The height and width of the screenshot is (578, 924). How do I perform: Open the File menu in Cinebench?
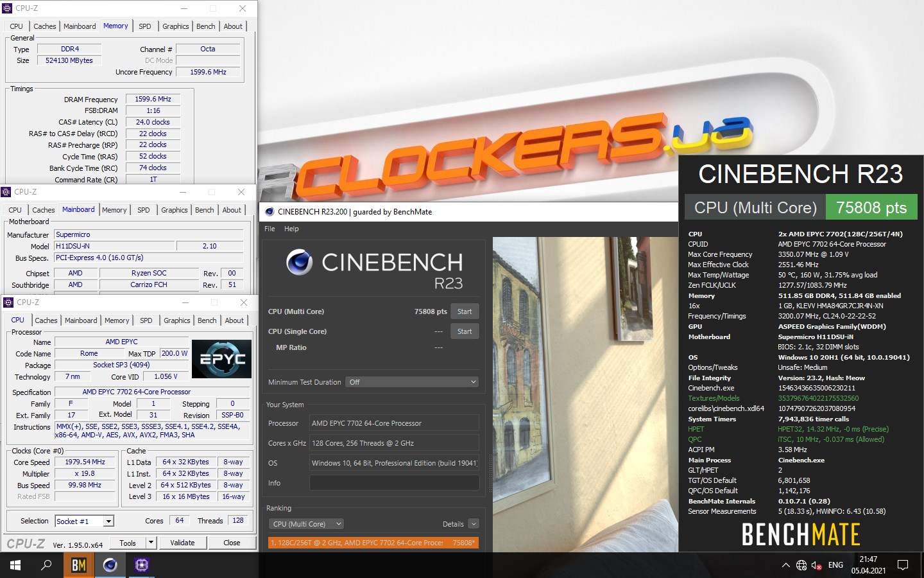(x=269, y=229)
